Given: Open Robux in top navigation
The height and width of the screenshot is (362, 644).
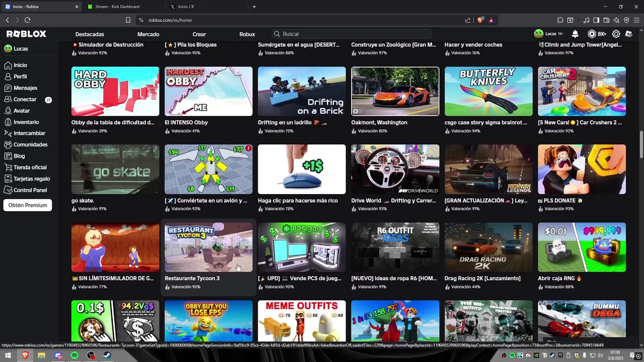Looking at the screenshot, I should [x=247, y=34].
